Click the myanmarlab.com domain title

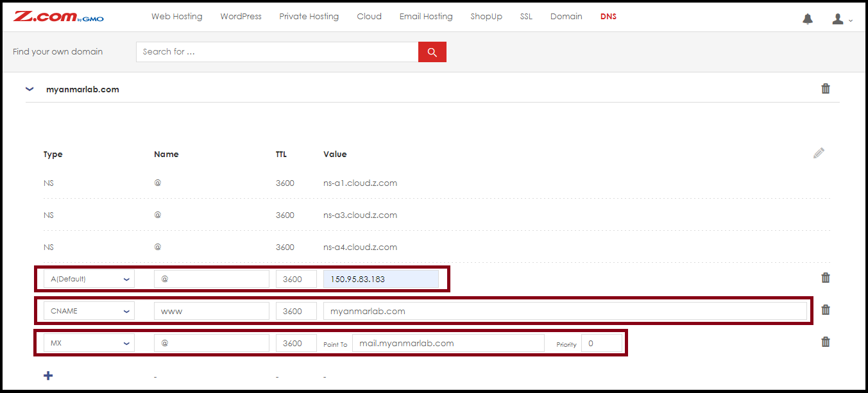pos(83,90)
